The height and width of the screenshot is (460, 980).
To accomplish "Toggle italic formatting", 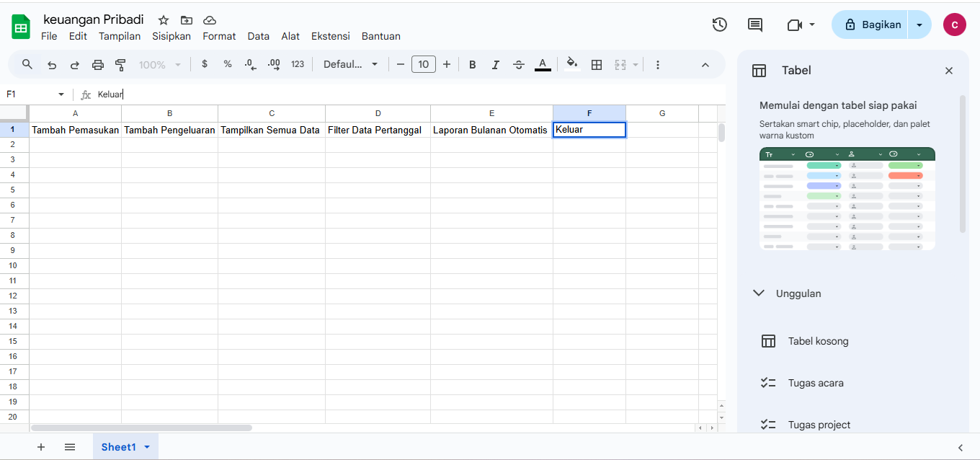I will pos(496,64).
